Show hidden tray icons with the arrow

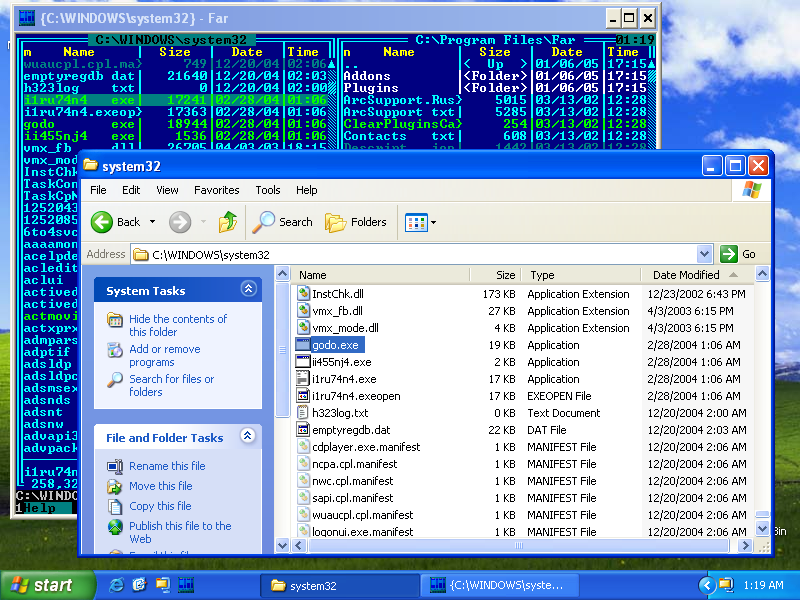706,585
